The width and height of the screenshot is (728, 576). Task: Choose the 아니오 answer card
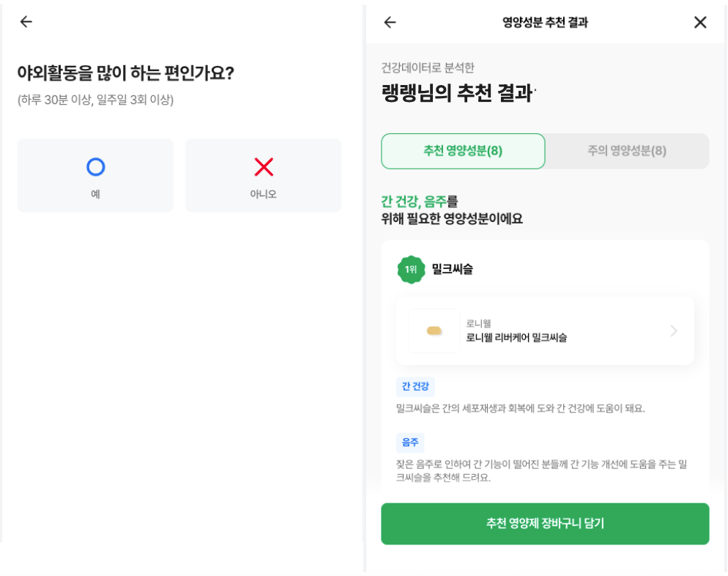click(x=263, y=175)
